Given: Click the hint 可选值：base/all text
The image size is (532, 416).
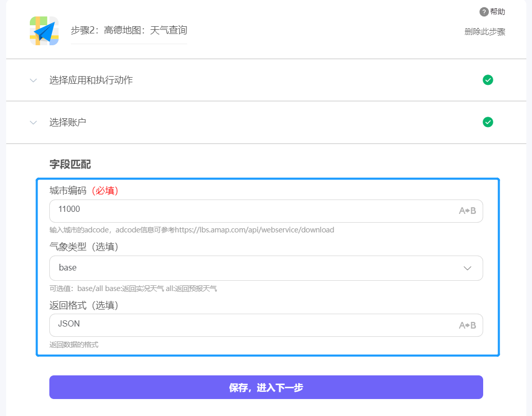Looking at the screenshot, I should (x=133, y=289).
